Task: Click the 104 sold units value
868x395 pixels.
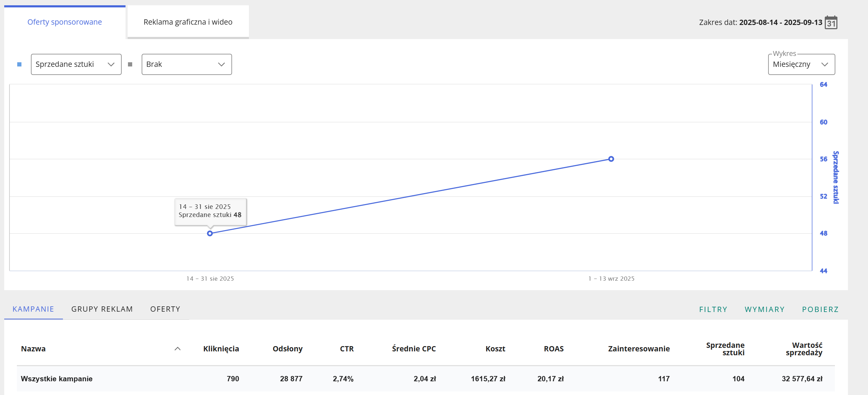Action: [x=738, y=379]
